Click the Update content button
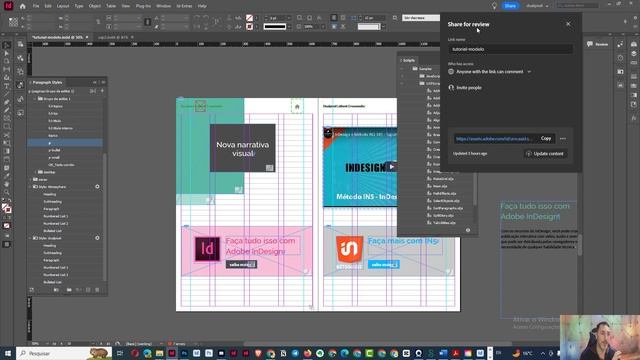This screenshot has height=360, width=640. click(545, 154)
